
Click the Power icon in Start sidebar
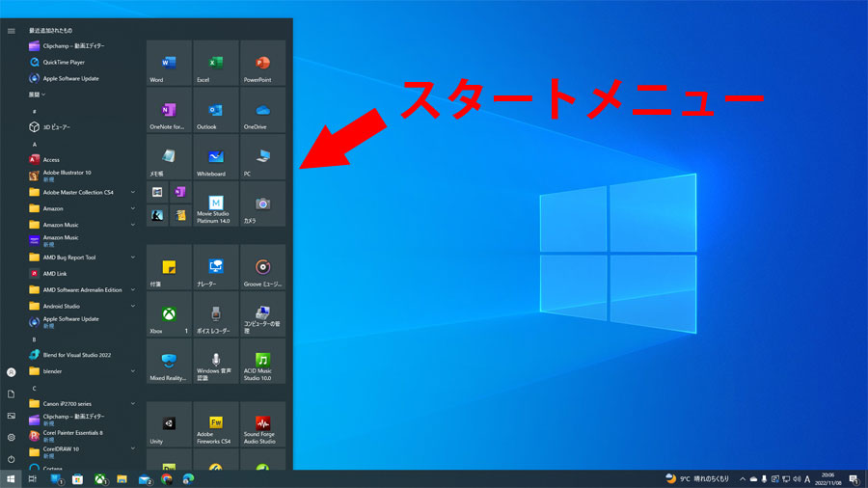tap(11, 459)
